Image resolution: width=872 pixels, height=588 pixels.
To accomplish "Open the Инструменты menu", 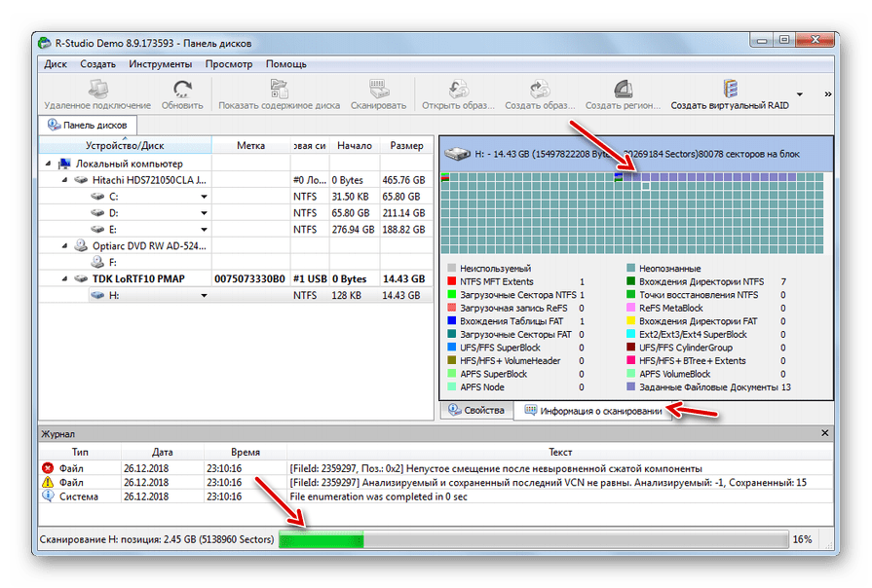I will coord(160,64).
